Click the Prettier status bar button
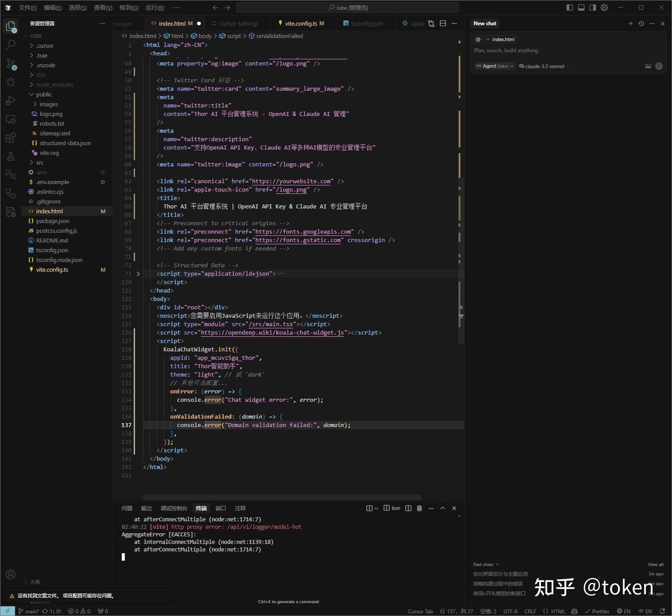Screen dimensions: 672x616 coord(597,611)
